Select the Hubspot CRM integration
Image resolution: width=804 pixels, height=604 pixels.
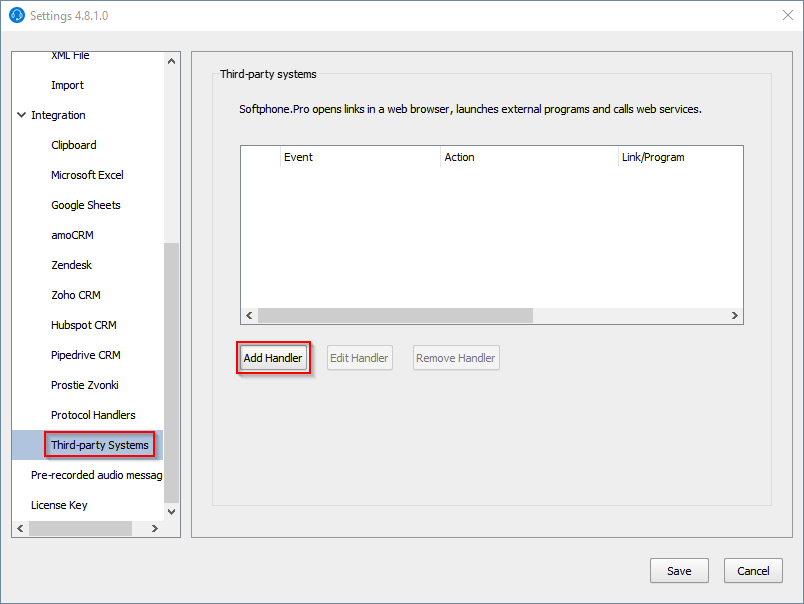click(x=83, y=325)
